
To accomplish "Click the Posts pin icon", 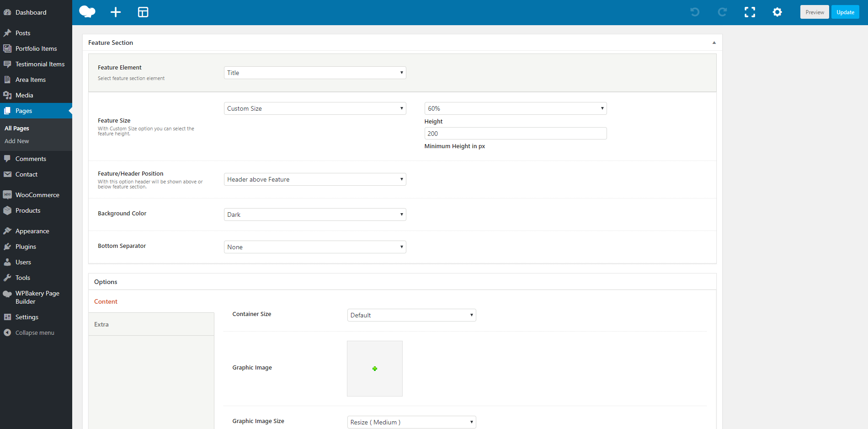I will 7,33.
